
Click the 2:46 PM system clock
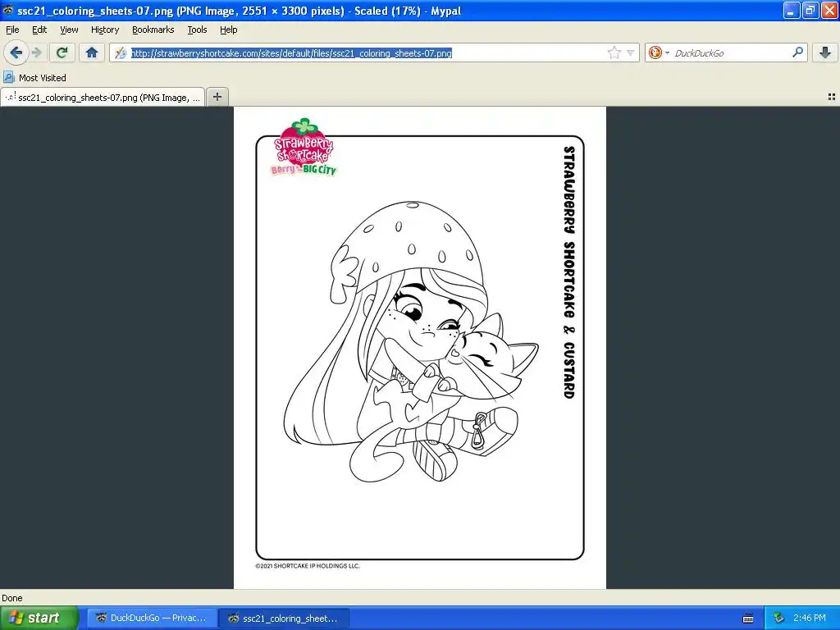tap(810, 619)
